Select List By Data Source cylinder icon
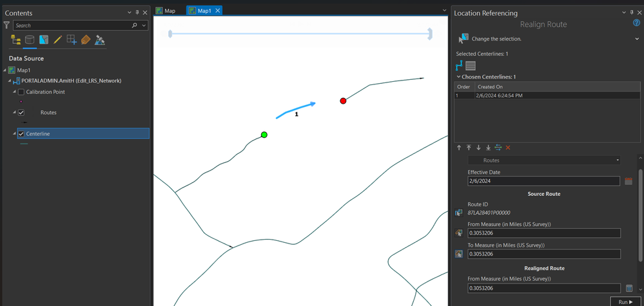This screenshot has height=306, width=644. [30, 40]
